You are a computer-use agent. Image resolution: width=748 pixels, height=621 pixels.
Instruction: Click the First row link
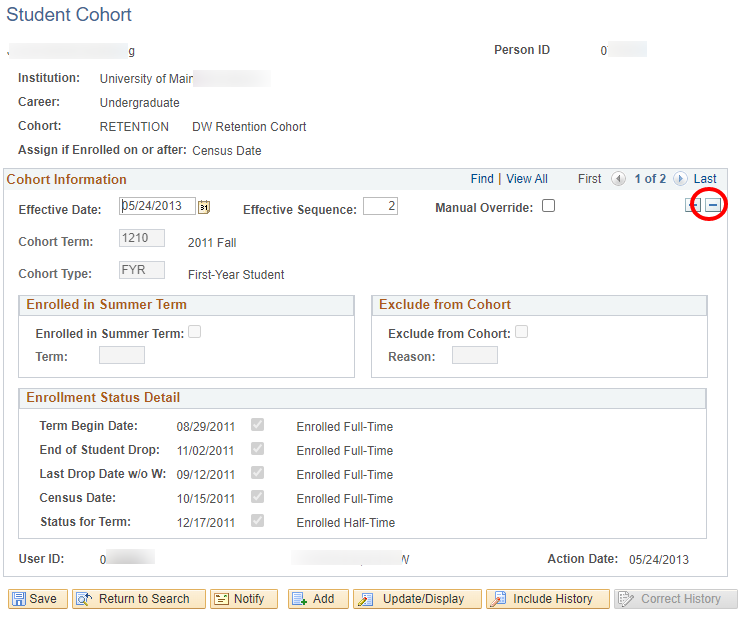(590, 179)
